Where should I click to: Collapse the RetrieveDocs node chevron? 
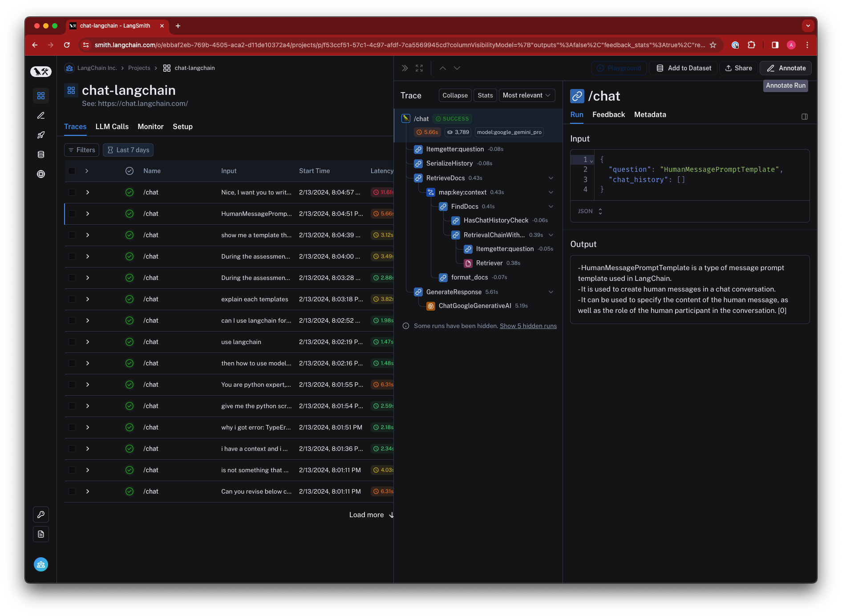click(x=551, y=178)
